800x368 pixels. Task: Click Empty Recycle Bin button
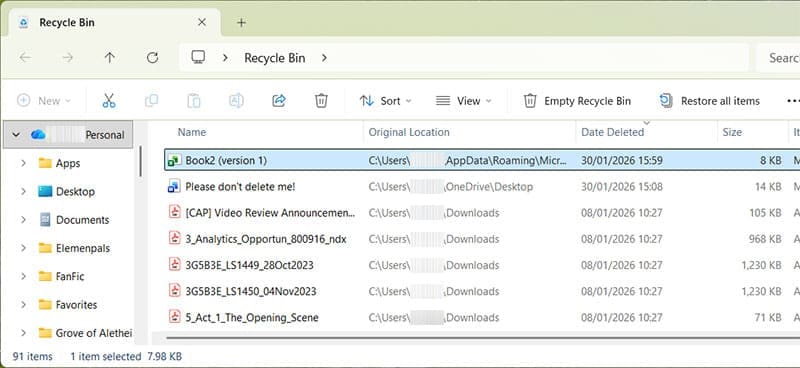[577, 101]
